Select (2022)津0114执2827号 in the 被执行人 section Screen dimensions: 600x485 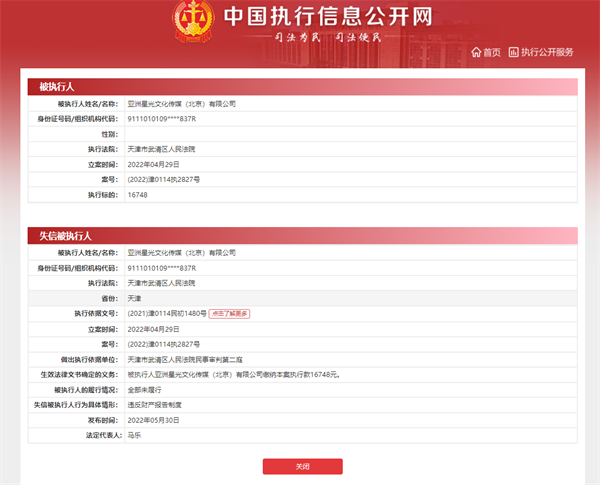pos(164,180)
